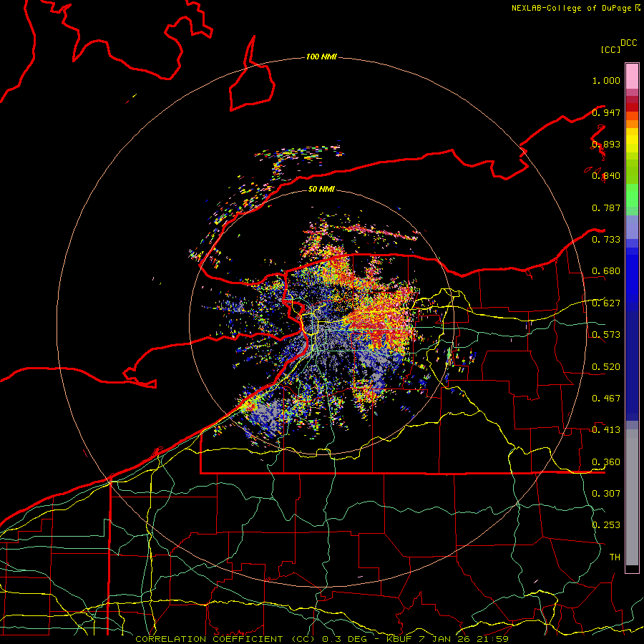Select the 0.840 legend value
The image size is (644, 644).
click(606, 176)
